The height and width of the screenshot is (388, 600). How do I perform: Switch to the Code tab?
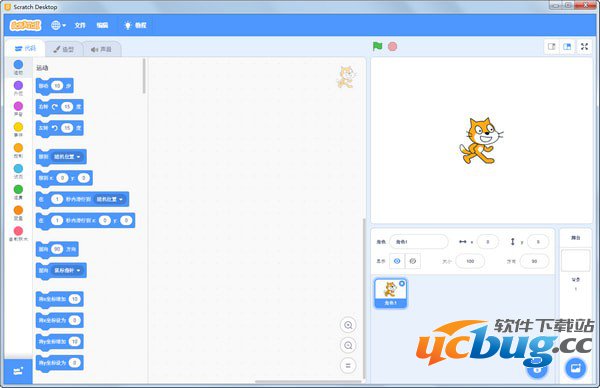coord(25,49)
